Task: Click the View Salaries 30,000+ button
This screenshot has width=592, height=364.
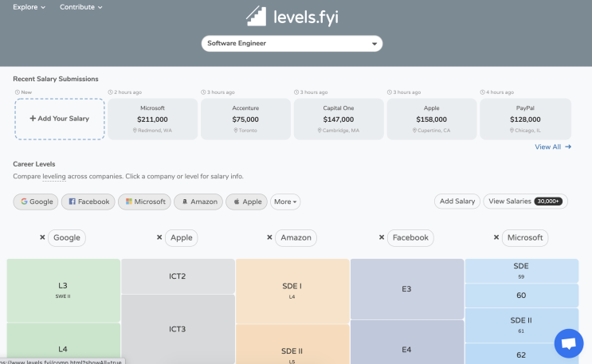Action: coord(526,202)
